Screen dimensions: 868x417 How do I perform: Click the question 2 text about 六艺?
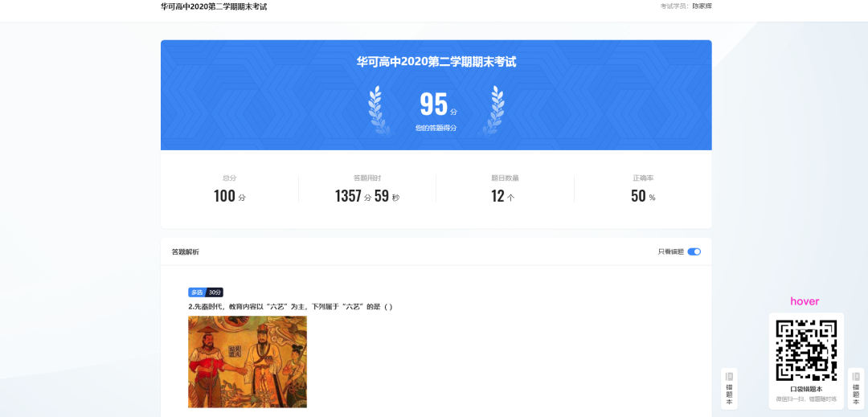(290, 307)
